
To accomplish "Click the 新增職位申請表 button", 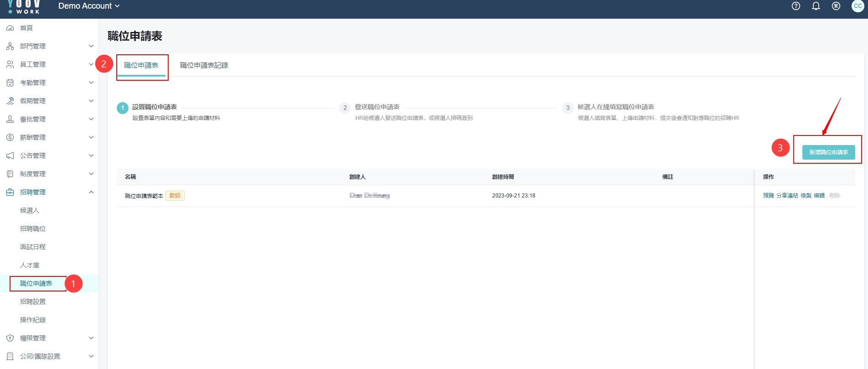I will coord(828,152).
